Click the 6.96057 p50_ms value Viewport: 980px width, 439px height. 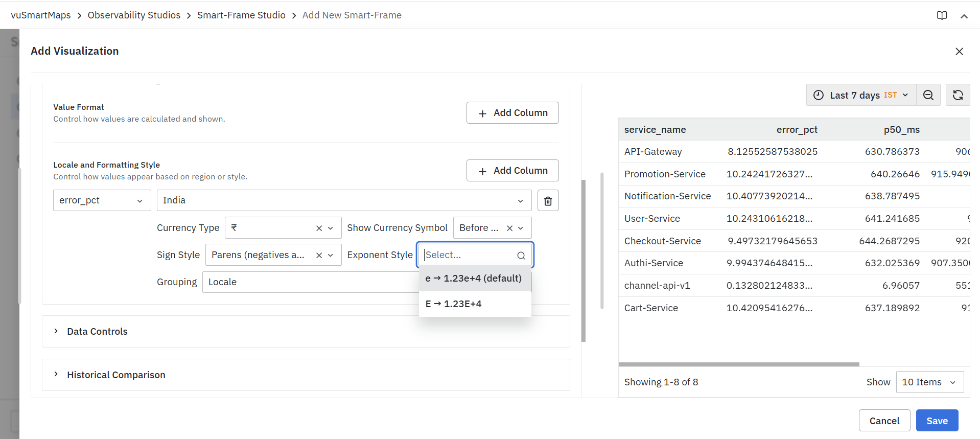click(901, 286)
